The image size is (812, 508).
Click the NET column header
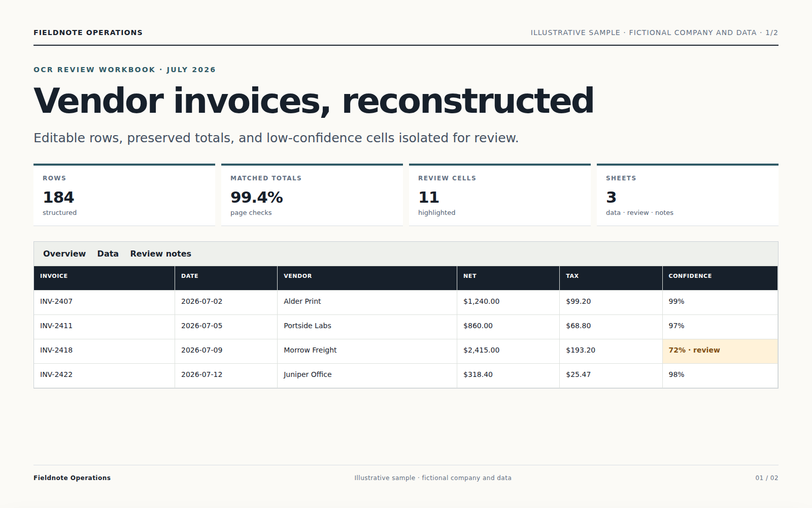pyautogui.click(x=509, y=278)
